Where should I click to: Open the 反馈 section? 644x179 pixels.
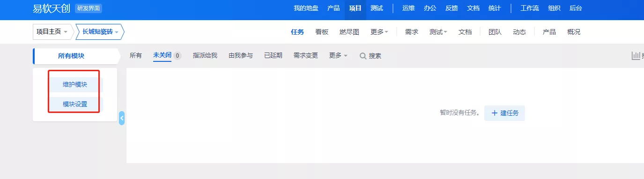pyautogui.click(x=452, y=8)
